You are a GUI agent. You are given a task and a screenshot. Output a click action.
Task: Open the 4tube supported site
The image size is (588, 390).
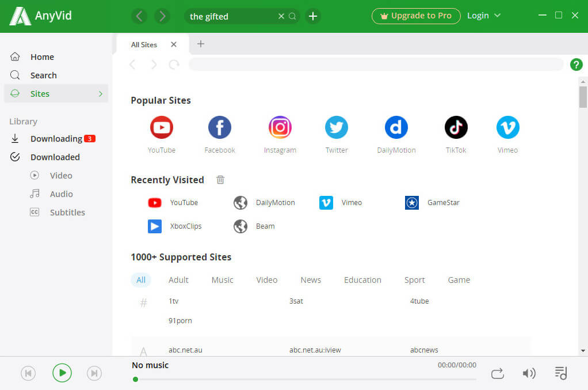click(x=419, y=301)
